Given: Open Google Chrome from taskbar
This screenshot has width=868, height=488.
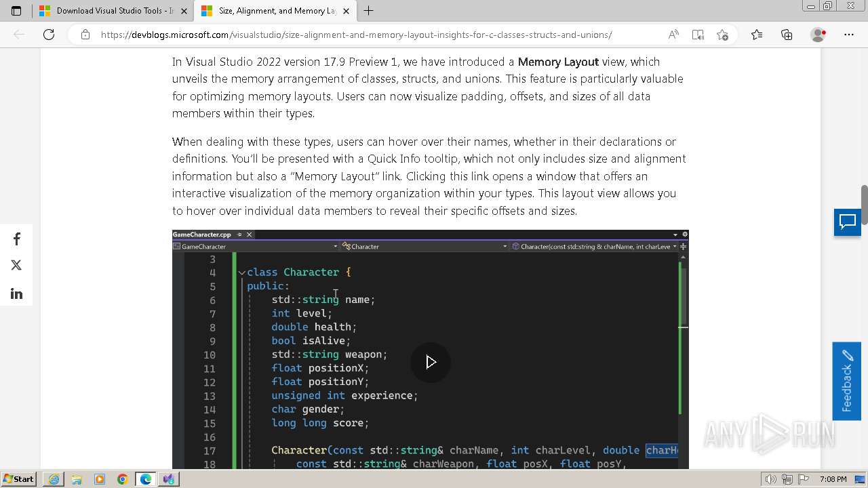Looking at the screenshot, I should [122, 479].
